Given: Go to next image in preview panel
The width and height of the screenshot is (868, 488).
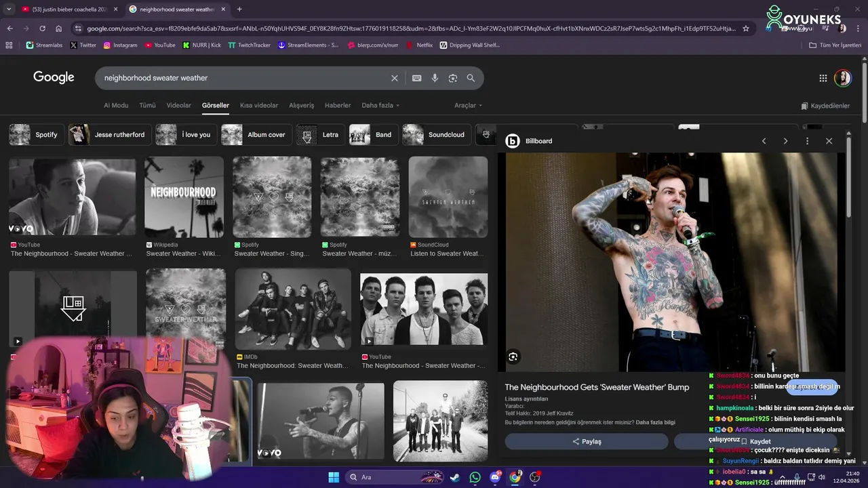Looking at the screenshot, I should 785,141.
